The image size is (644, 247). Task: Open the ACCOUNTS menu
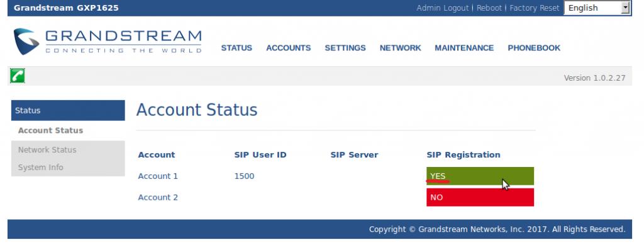coord(288,48)
